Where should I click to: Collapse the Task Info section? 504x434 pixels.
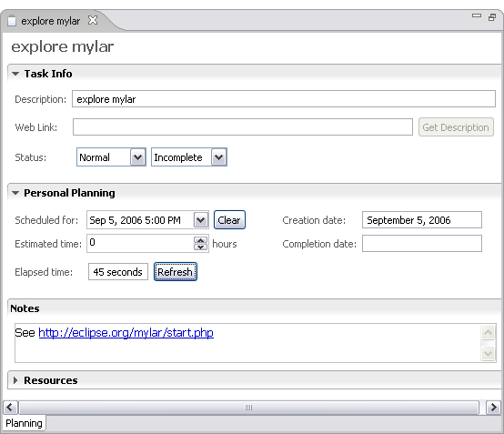pos(15,74)
